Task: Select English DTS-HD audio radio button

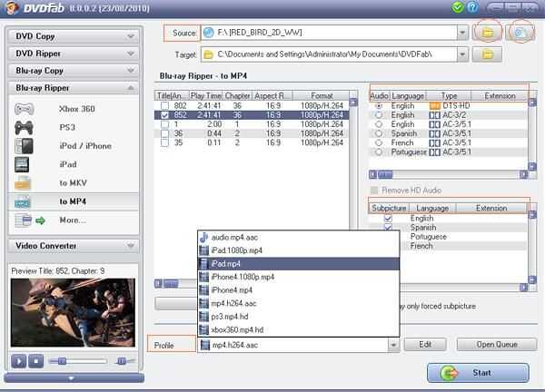Action: (x=379, y=105)
